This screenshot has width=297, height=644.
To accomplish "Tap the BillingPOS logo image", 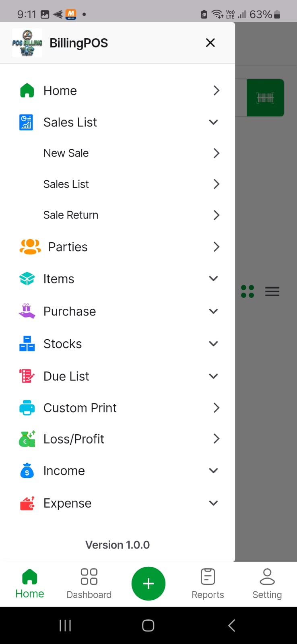I will tap(27, 43).
